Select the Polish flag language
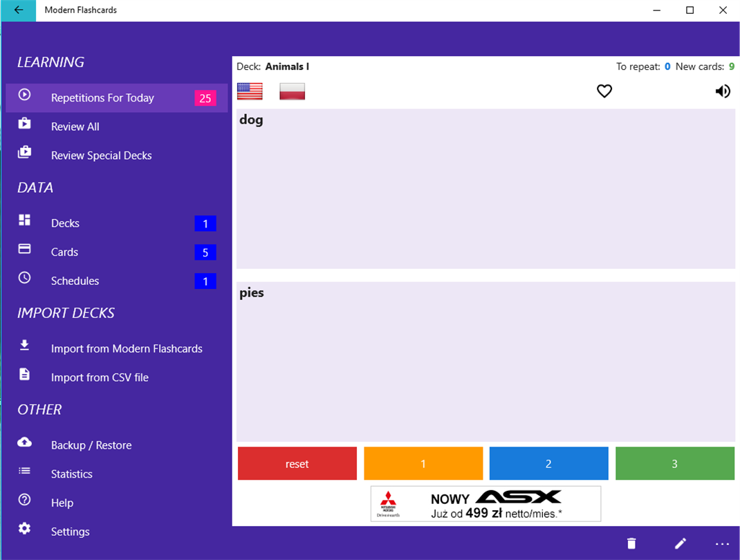The image size is (740, 560). click(292, 91)
